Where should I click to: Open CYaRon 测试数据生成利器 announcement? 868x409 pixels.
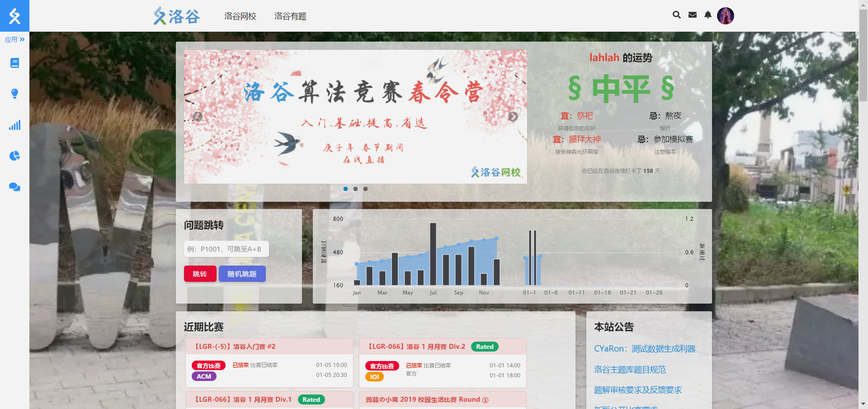[x=645, y=349]
